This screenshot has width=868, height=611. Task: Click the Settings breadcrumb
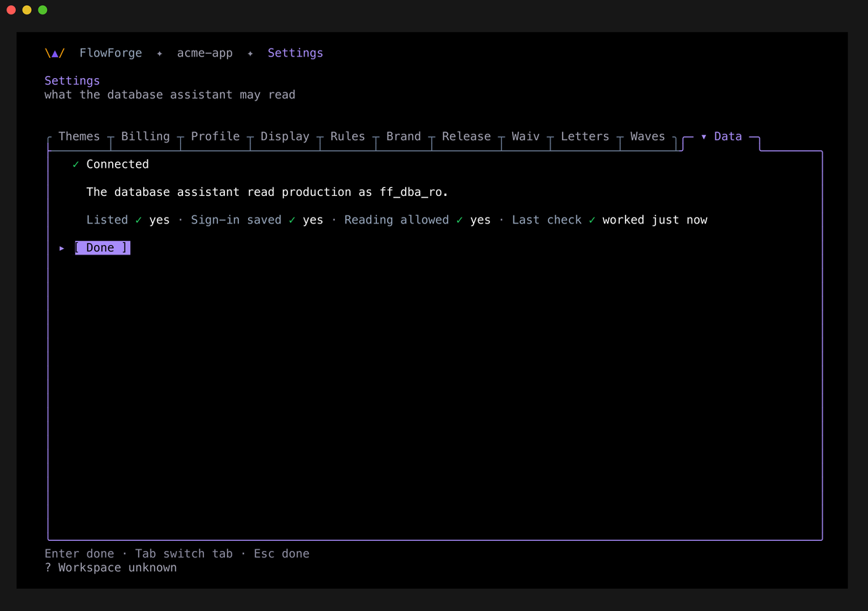point(295,53)
